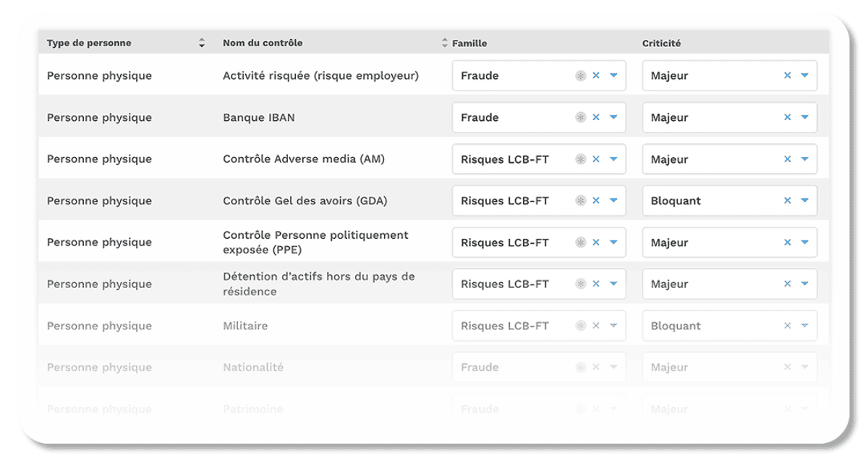Viewport: 868px width, 456px height.
Task: Remove Risques LCB-FT from Gel des avoirs row
Action: point(596,200)
